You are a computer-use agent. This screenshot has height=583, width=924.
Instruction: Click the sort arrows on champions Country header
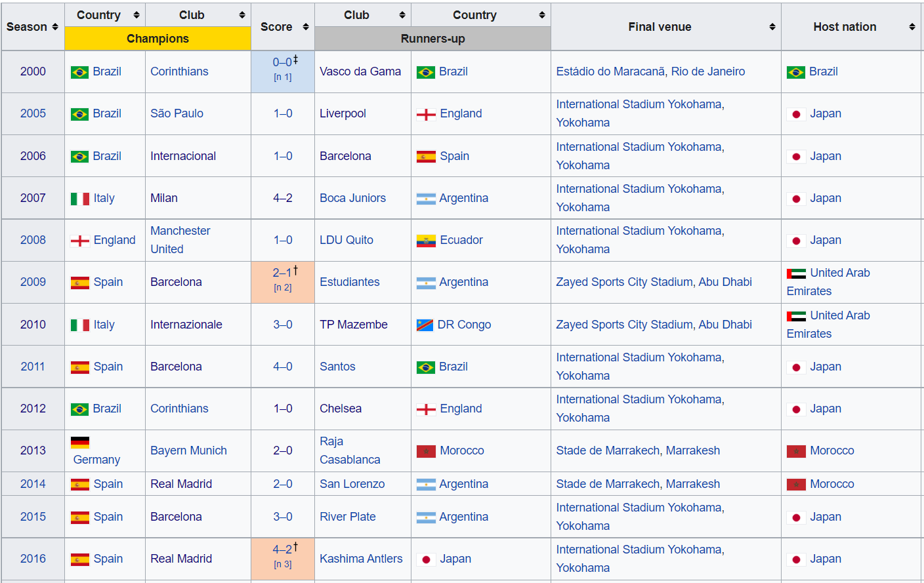tap(136, 15)
